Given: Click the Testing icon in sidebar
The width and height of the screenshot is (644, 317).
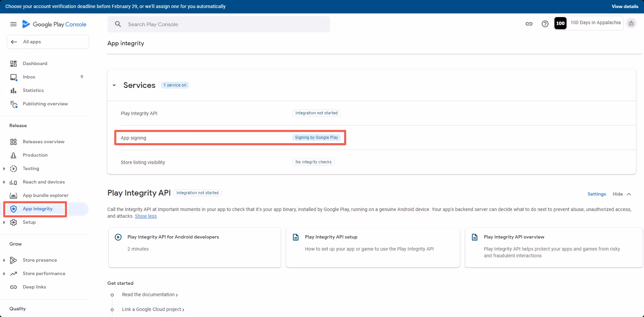Looking at the screenshot, I should (13, 168).
